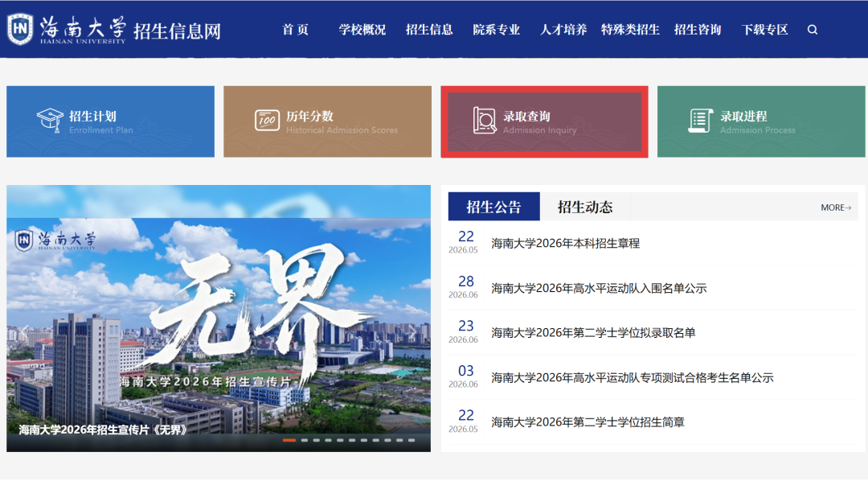Click the HN logo inside banner image
Viewport: 868px width, 481px height.
point(24,240)
